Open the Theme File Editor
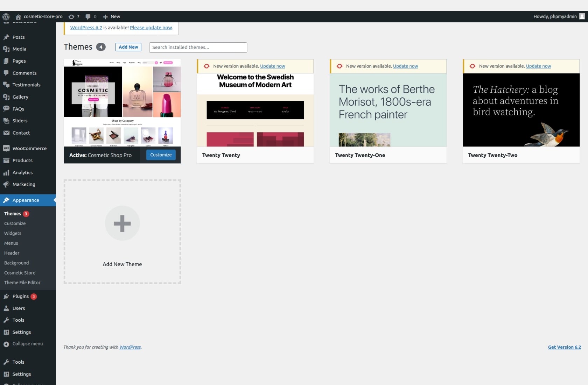 point(22,283)
